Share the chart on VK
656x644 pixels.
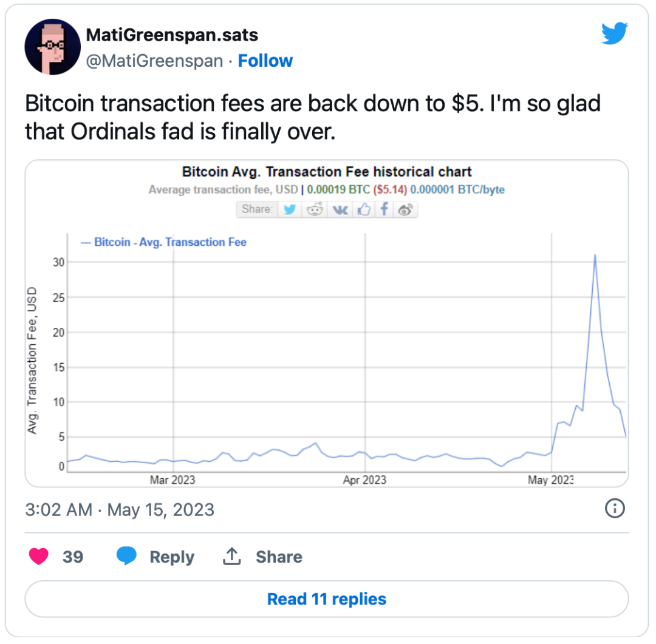coord(340,209)
